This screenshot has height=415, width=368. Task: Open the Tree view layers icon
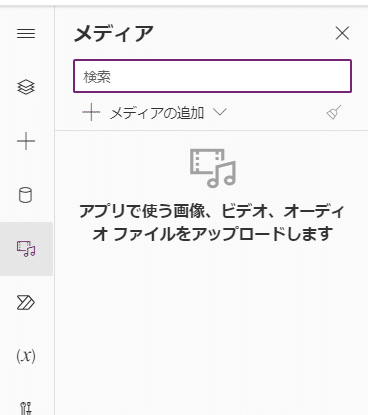pyautogui.click(x=26, y=87)
